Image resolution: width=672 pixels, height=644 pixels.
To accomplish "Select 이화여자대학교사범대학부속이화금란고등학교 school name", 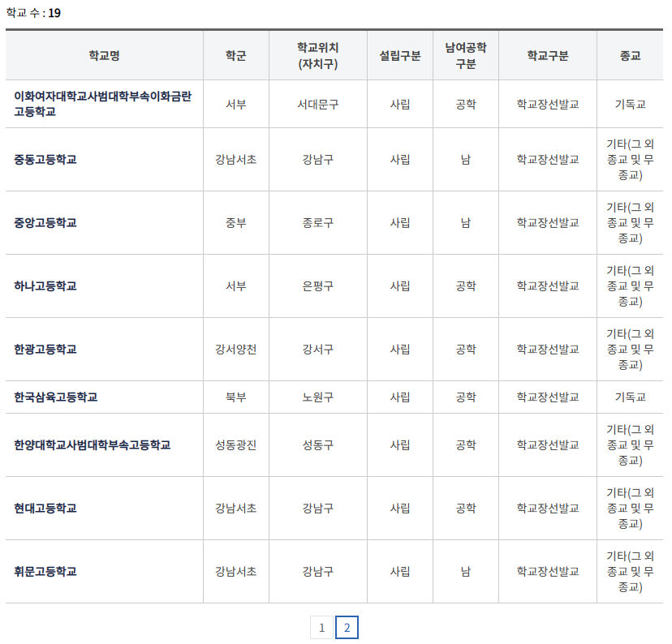I will 103,104.
